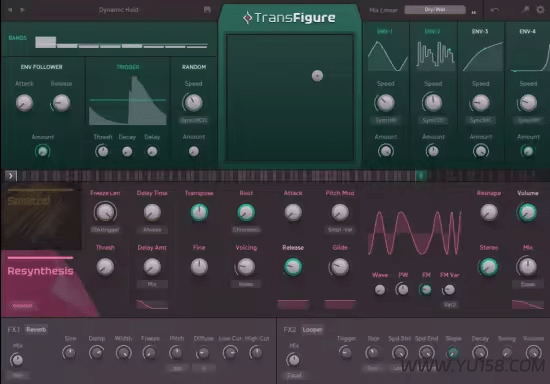This screenshot has height=384, width=550.
Task: Click the pink waveform display
Action: tap(415, 233)
